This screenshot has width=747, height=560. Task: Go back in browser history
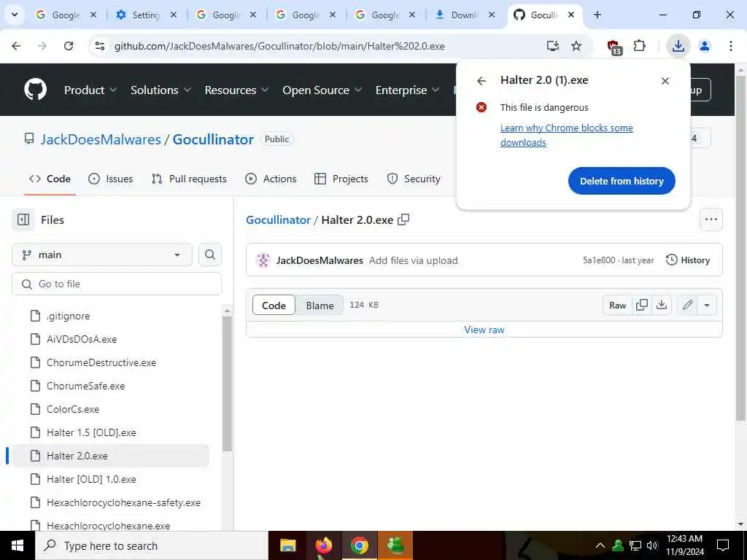click(x=16, y=46)
